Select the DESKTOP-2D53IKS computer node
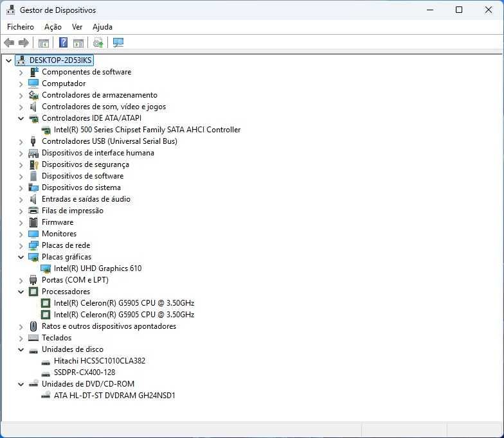 click(60, 60)
